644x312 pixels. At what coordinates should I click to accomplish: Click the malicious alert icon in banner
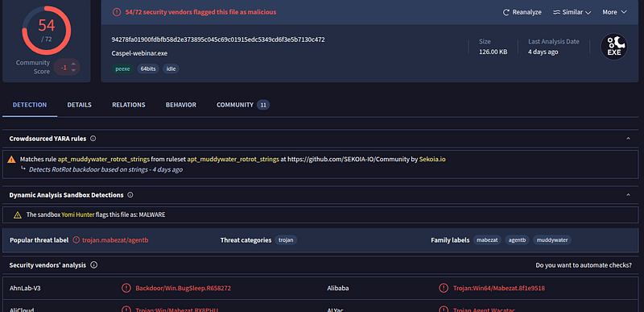(x=117, y=12)
